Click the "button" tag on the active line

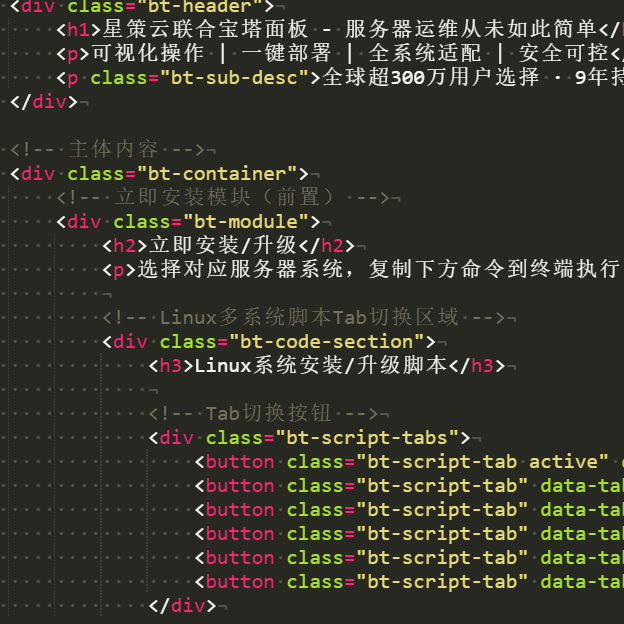(240, 462)
